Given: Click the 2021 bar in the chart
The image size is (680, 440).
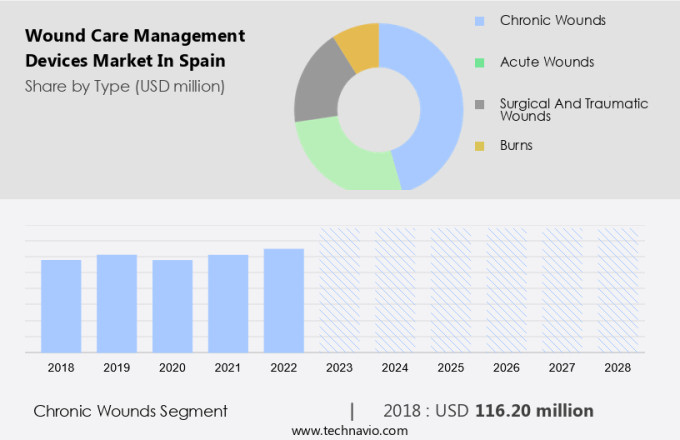Looking at the screenshot, I should point(228,303).
